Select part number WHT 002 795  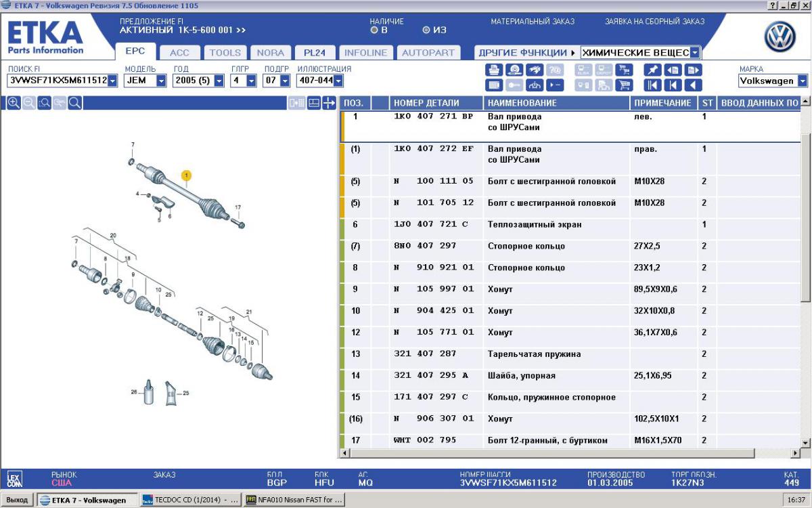point(425,440)
